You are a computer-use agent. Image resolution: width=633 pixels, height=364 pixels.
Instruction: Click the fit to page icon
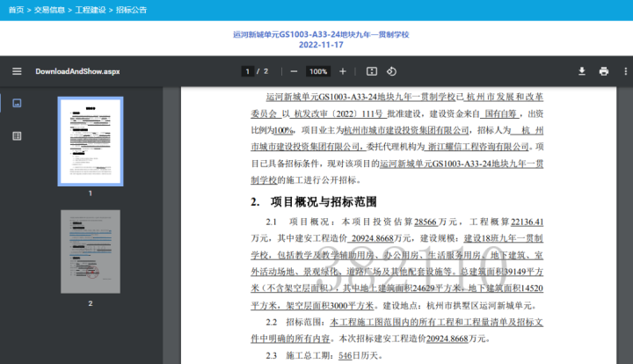click(x=372, y=71)
